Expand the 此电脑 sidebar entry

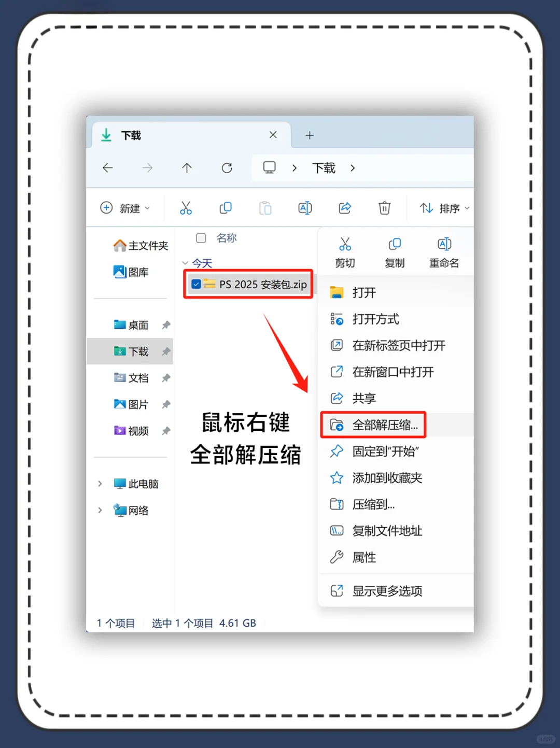(x=100, y=483)
